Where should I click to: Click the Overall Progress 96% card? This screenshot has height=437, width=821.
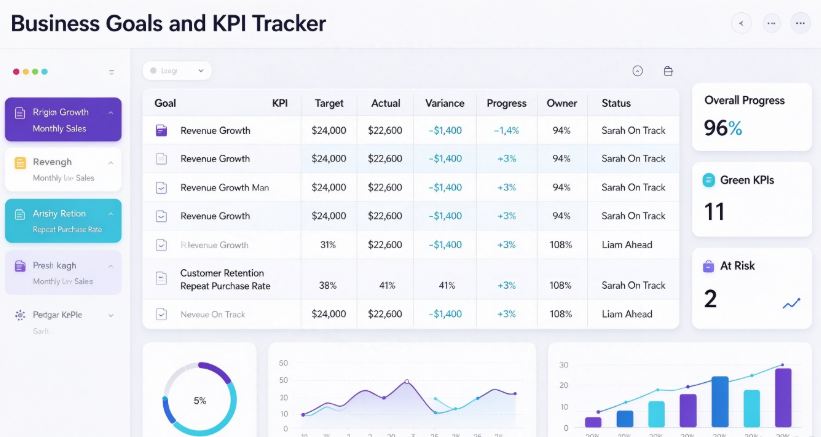point(752,117)
